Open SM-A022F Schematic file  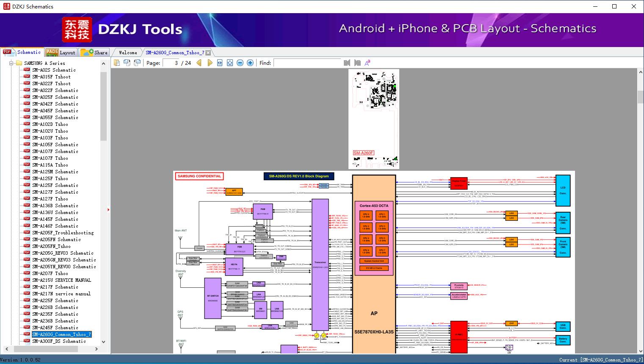click(x=55, y=90)
